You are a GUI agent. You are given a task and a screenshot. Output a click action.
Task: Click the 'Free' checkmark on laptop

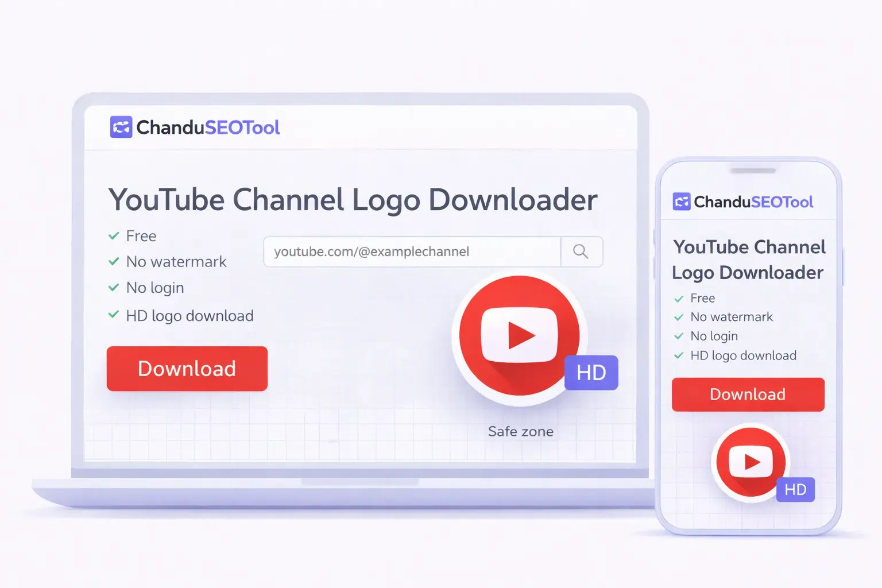tap(114, 236)
